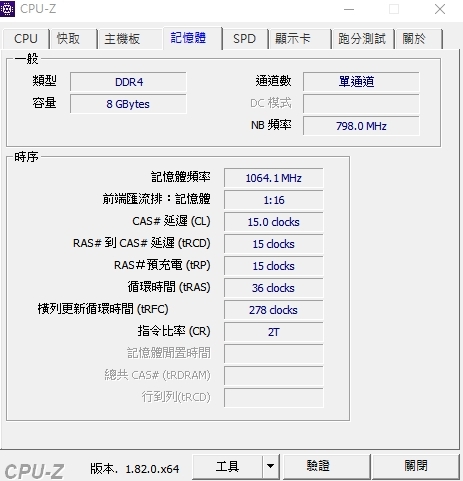Click the DDR4 type field
This screenshot has height=481, width=463.
[128, 82]
